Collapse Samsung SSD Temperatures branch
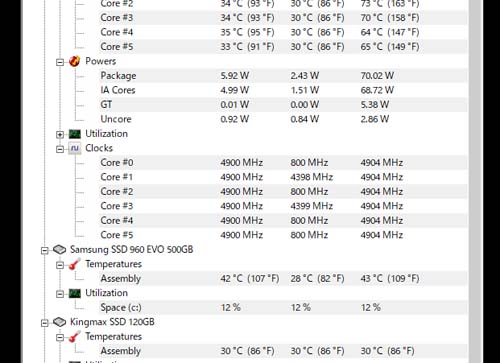 coord(60,265)
